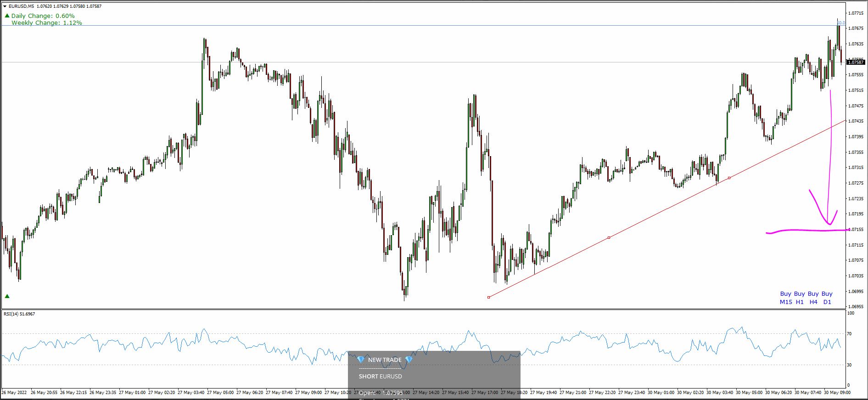Select the trendline's upper anchor point
Screen dimensions: 868x400
[x=729, y=178]
